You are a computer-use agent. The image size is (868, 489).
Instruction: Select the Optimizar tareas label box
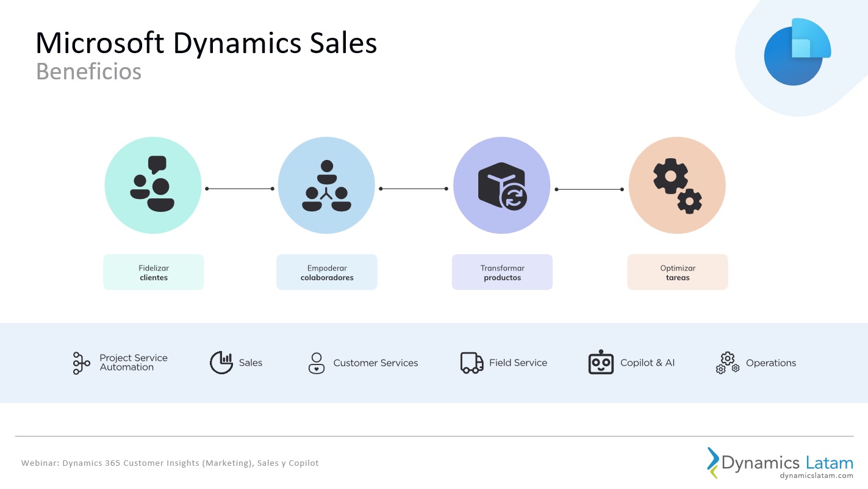tap(678, 272)
